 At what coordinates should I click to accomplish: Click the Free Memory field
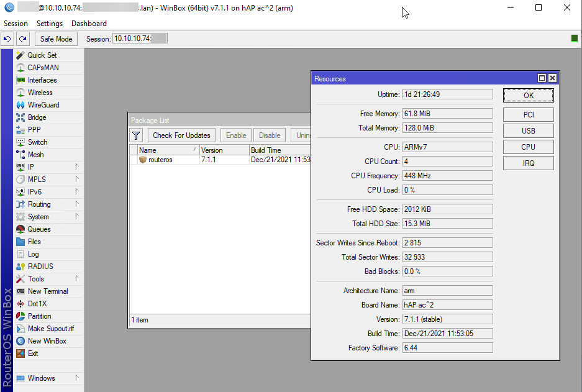point(448,114)
